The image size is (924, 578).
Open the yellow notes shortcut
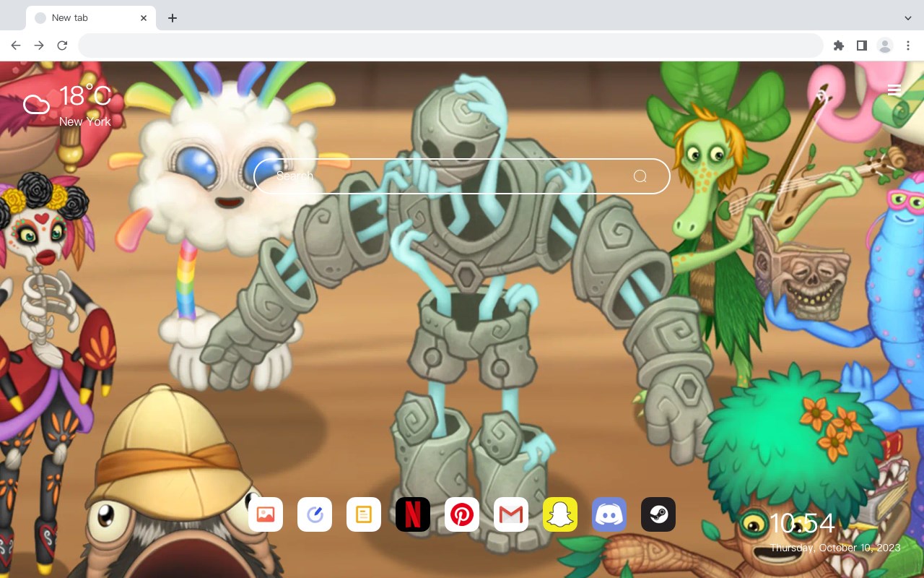pyautogui.click(x=364, y=514)
